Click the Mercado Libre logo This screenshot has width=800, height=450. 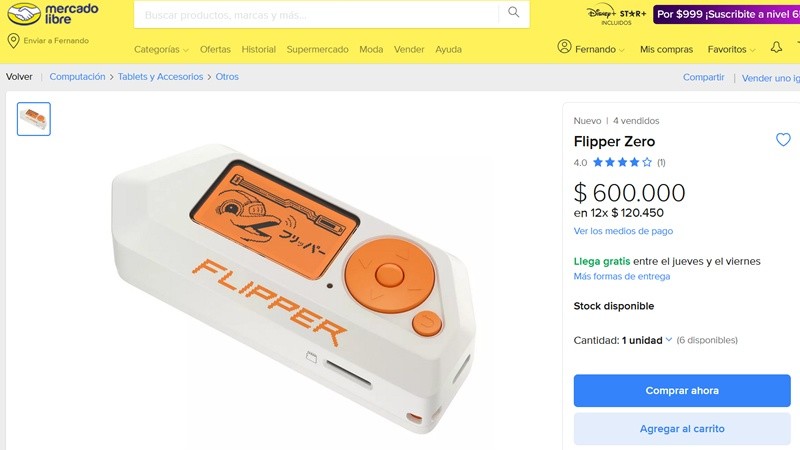[x=53, y=14]
